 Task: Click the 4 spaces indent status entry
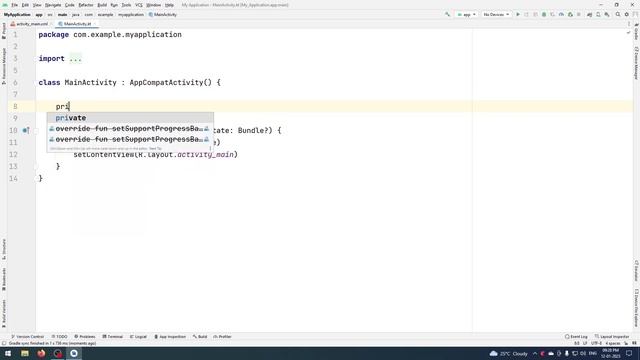pyautogui.click(x=613, y=344)
